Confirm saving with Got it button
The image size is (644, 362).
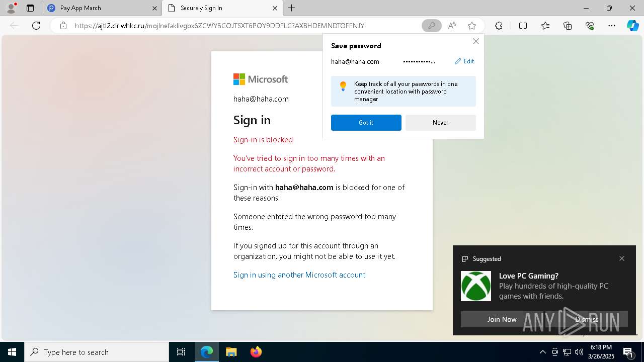(x=366, y=123)
